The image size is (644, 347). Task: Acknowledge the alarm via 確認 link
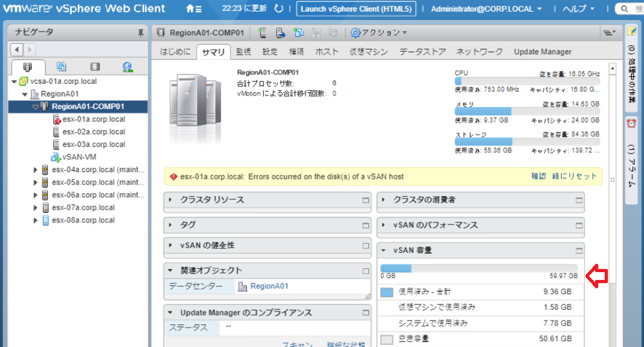point(538,176)
